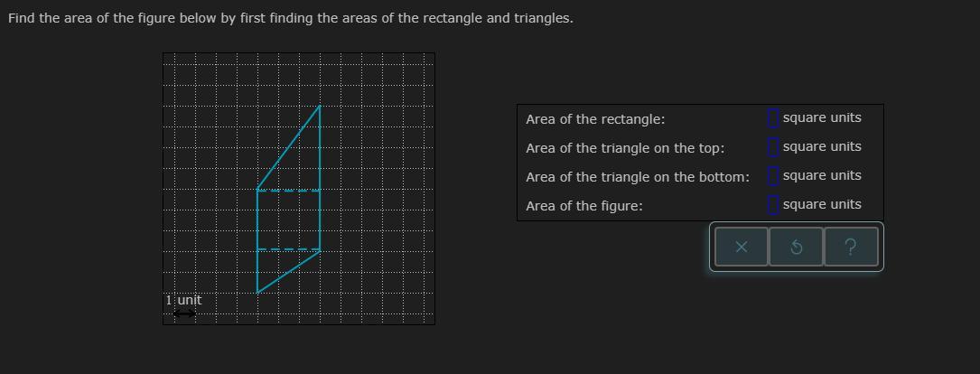This screenshot has width=980, height=374.
Task: Click the double-headed unit scale arrow
Action: (x=183, y=313)
